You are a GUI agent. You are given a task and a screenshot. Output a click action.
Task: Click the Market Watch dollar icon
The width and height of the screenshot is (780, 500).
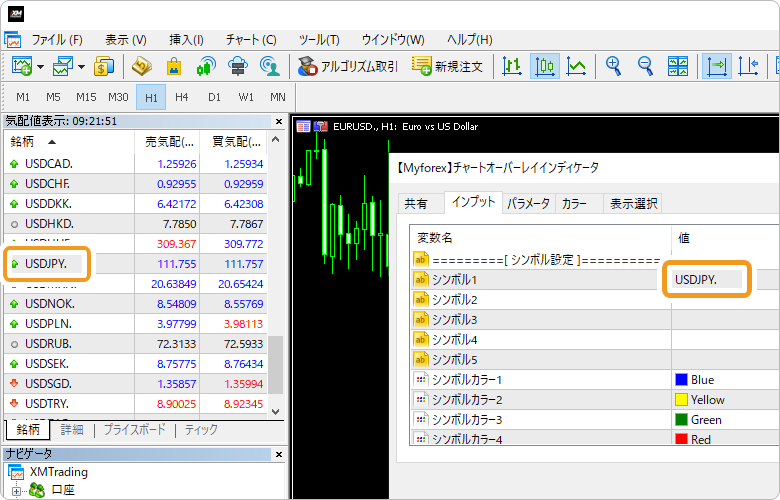(x=103, y=66)
